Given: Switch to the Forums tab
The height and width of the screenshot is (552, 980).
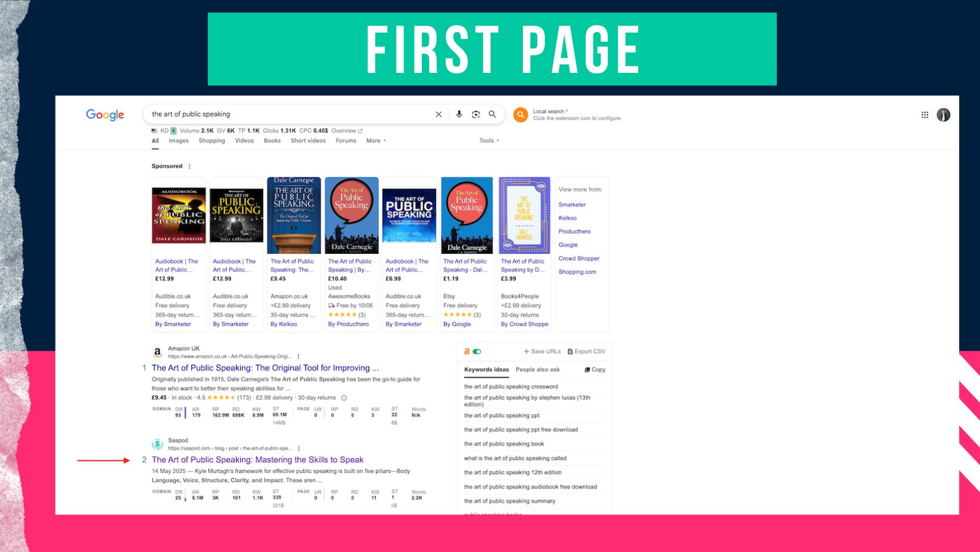Looking at the screenshot, I should coord(346,141).
